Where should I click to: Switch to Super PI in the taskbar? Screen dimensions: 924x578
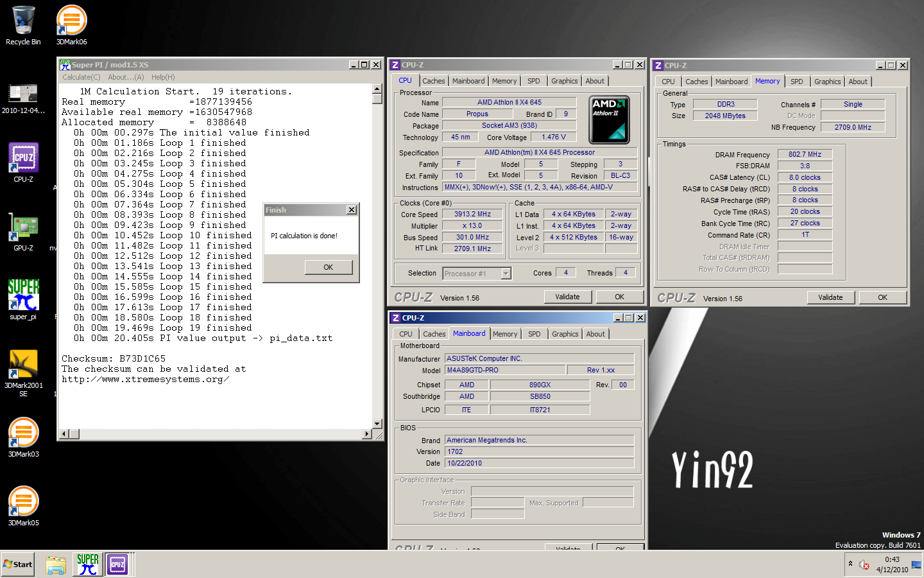[88, 565]
